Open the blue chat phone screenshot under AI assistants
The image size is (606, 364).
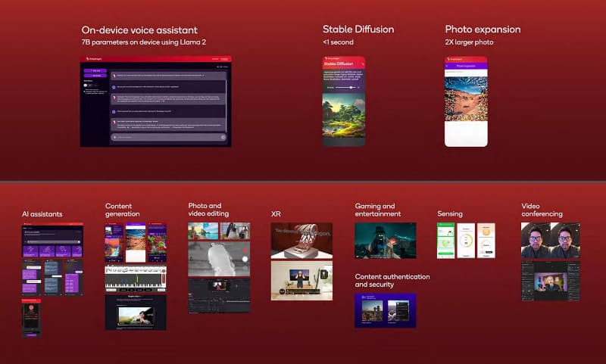[52, 278]
